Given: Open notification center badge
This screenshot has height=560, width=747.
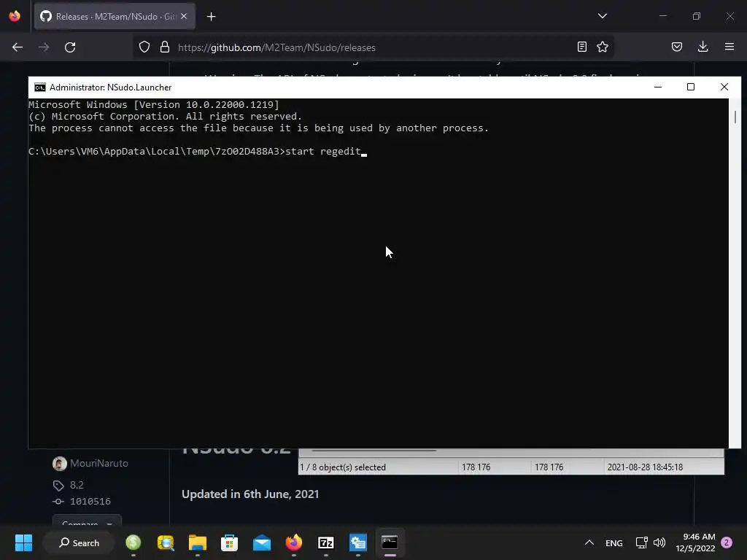Looking at the screenshot, I should [x=727, y=542].
